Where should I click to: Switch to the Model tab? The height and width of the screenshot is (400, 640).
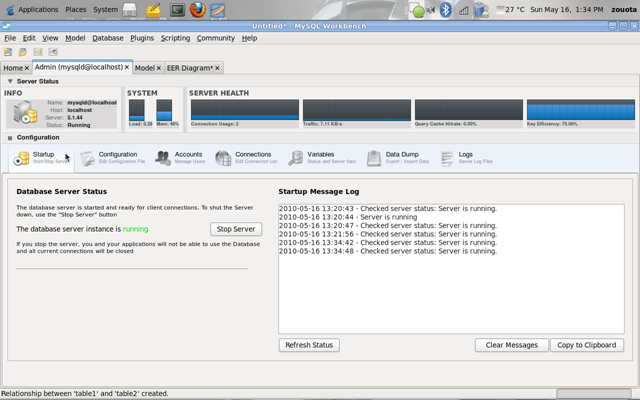click(x=144, y=68)
